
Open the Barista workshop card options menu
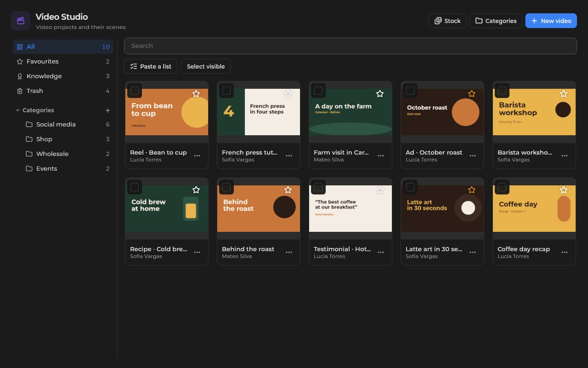[565, 156]
